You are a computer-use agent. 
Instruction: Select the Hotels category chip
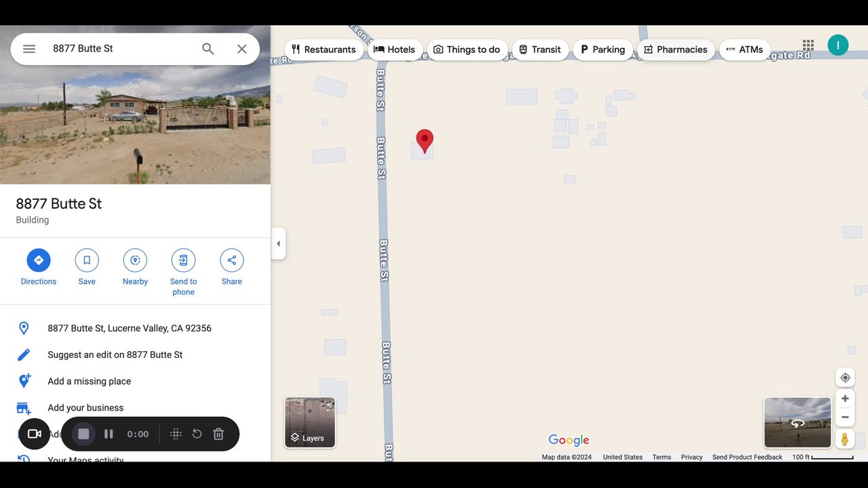(395, 49)
